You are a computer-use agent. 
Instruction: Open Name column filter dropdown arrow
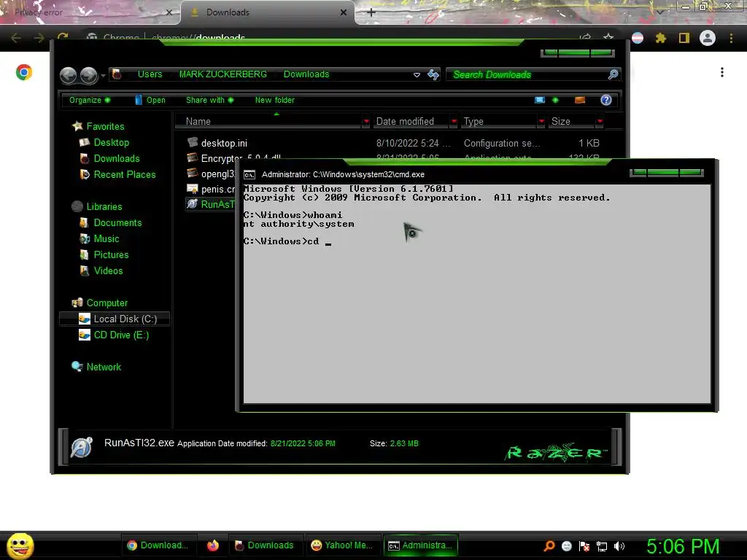(366, 122)
